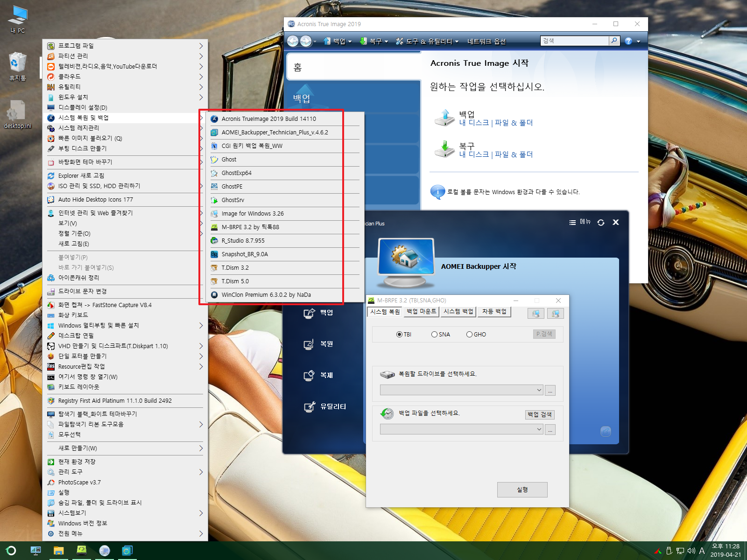Switch to 시스템 백업 tab in M-BRPE
This screenshot has width=747, height=560.
458,312
